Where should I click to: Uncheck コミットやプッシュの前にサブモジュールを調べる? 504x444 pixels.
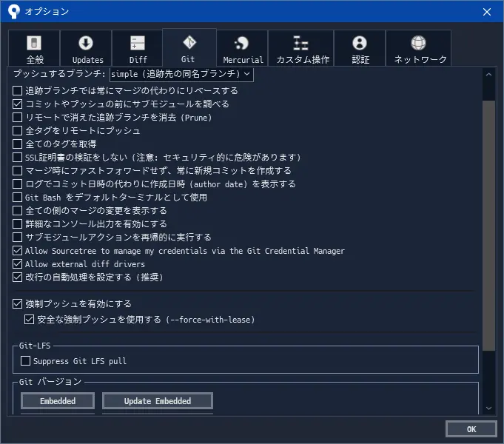17,104
